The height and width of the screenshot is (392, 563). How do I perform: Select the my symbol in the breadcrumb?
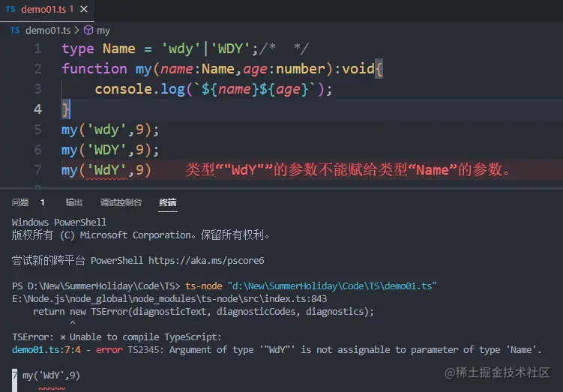(x=103, y=31)
